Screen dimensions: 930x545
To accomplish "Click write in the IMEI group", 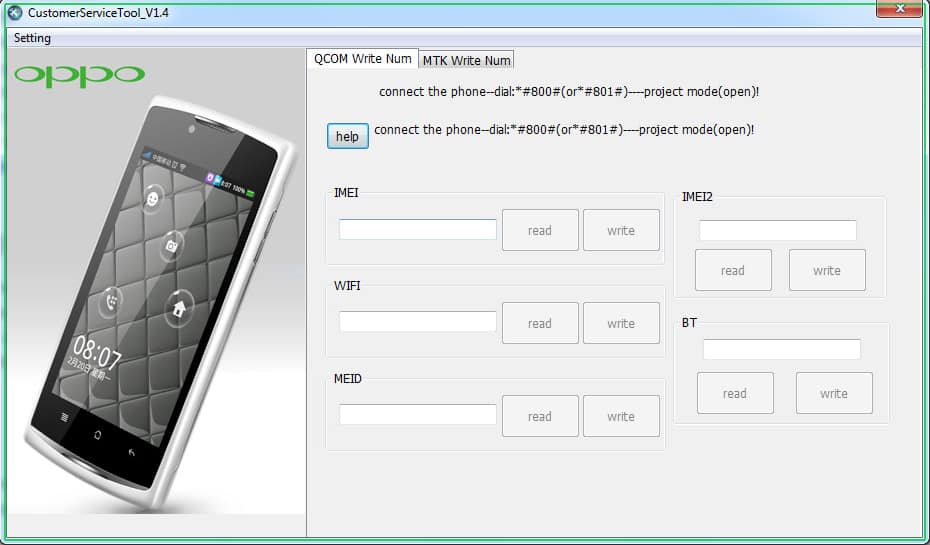I will tap(621, 230).
